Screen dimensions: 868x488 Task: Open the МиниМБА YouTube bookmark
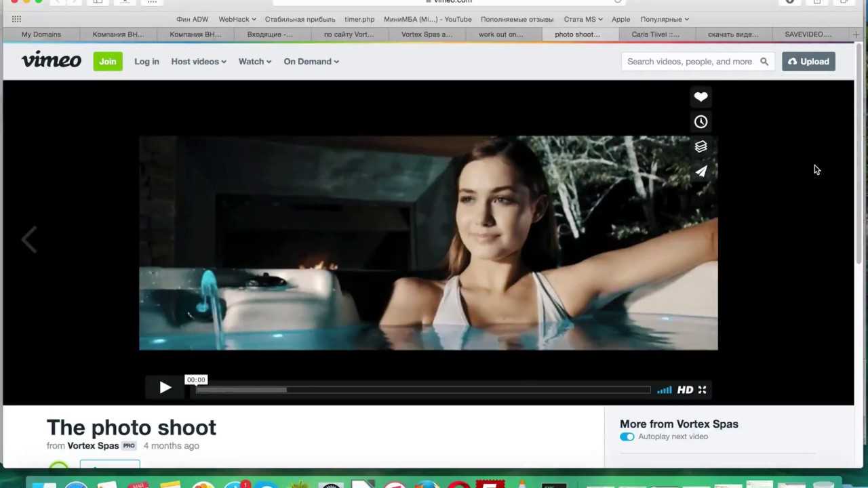428,19
